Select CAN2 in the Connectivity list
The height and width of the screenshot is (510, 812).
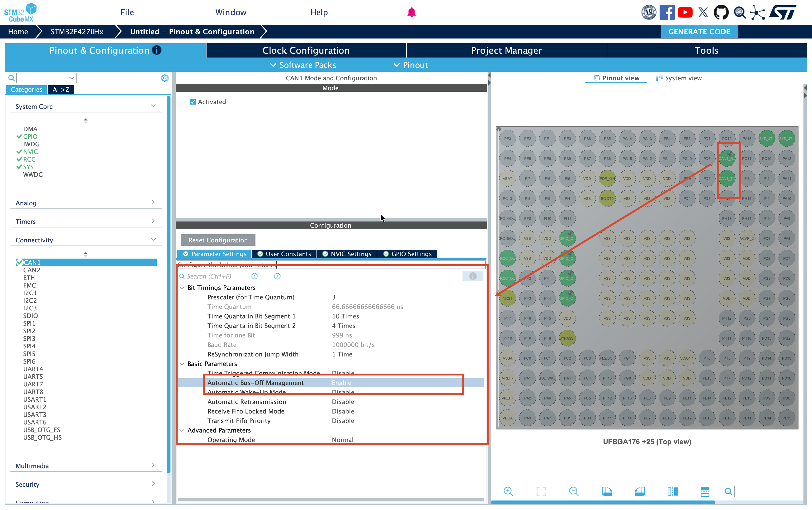32,270
